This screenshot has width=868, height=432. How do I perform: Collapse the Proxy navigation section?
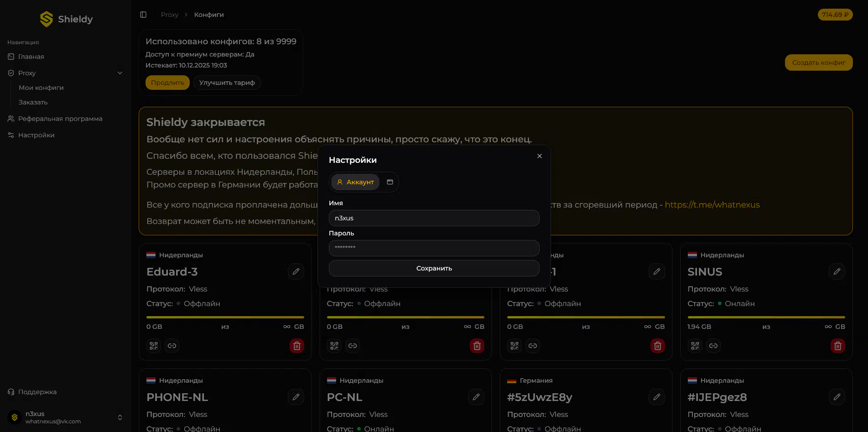tap(120, 73)
